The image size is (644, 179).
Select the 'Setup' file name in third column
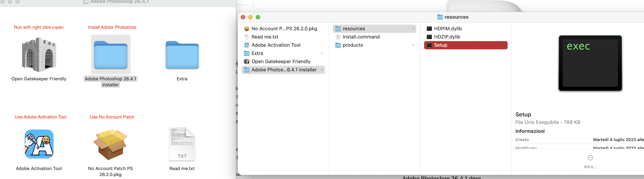(x=441, y=45)
